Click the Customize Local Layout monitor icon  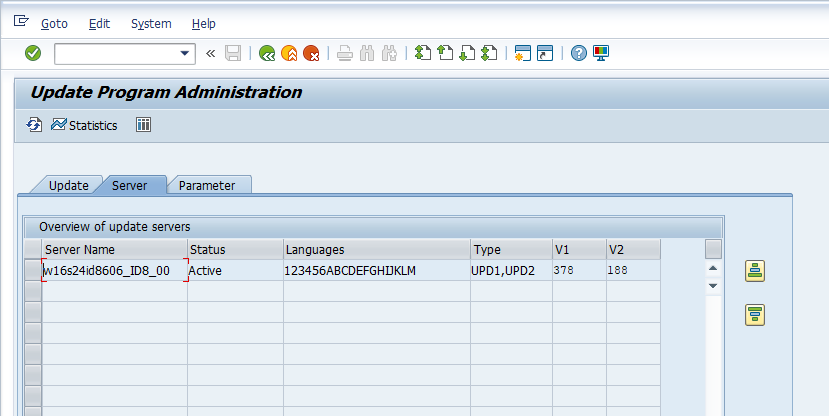tap(601, 54)
